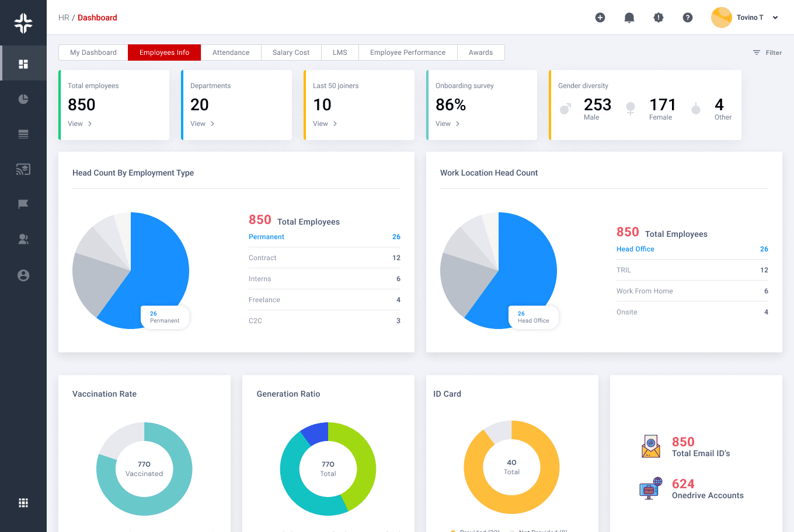Click the alert badge icon in header
The image size is (794, 532).
pos(659,17)
